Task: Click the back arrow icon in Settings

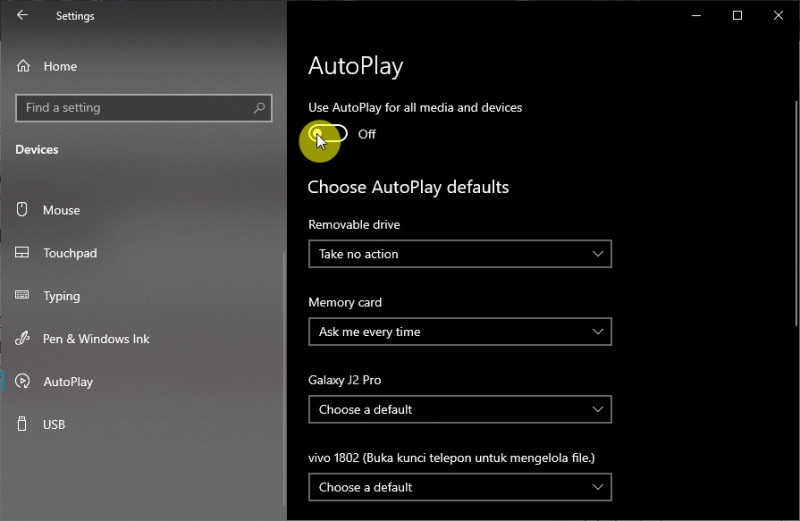Action: click(22, 15)
